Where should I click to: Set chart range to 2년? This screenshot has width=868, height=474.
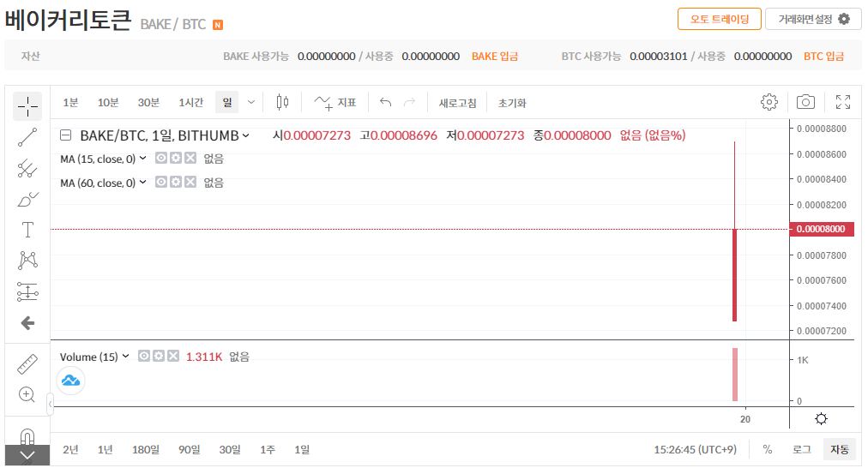[70, 450]
